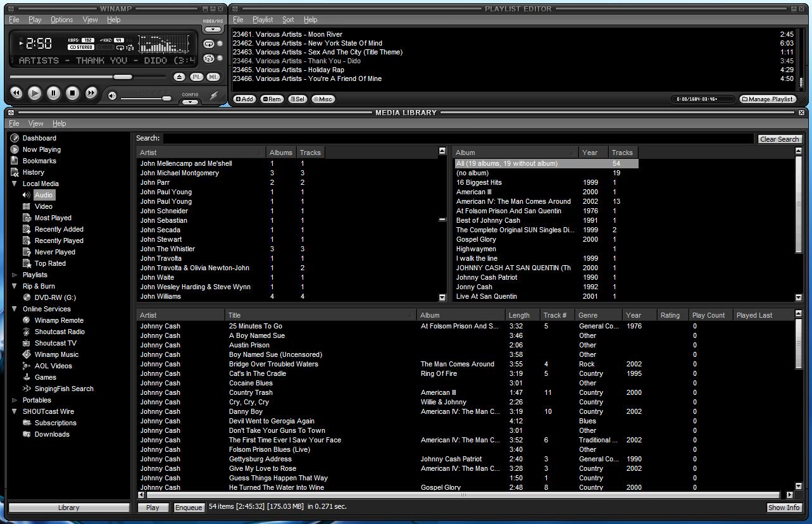This screenshot has width=812, height=524.
Task: Expand the Portables tree node
Action: click(x=15, y=400)
